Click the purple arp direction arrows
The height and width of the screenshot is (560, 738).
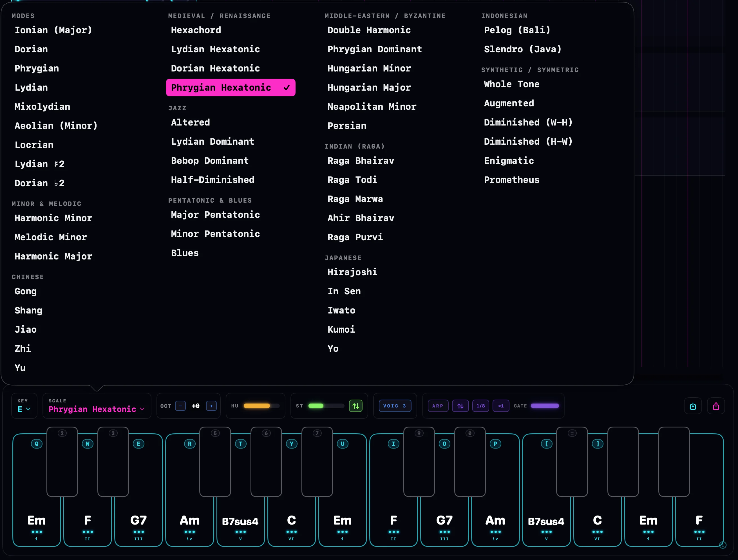point(460,406)
